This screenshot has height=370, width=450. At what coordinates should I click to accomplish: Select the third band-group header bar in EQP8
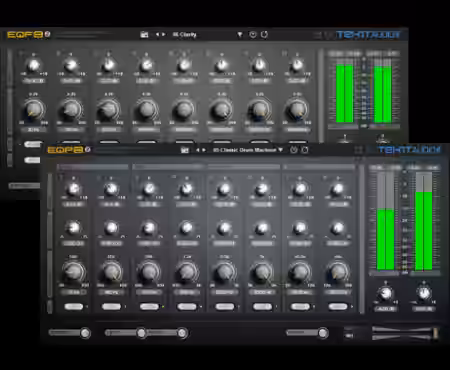pyautogui.click(x=244, y=166)
